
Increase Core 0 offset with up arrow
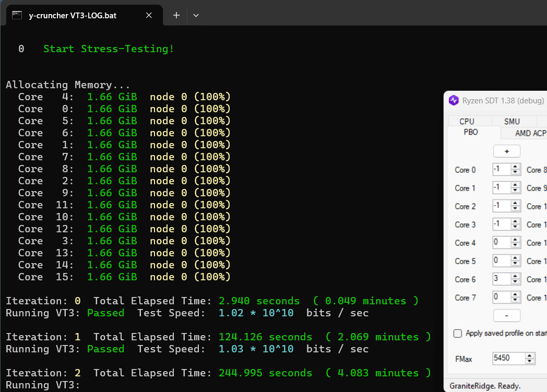pyautogui.click(x=515, y=167)
